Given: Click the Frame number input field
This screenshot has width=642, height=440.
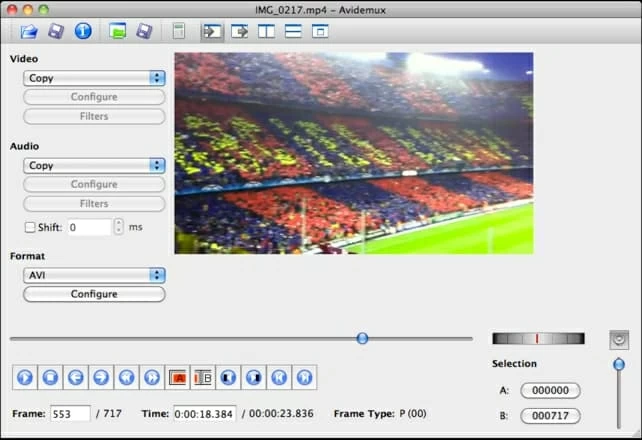Looking at the screenshot, I should [70, 413].
